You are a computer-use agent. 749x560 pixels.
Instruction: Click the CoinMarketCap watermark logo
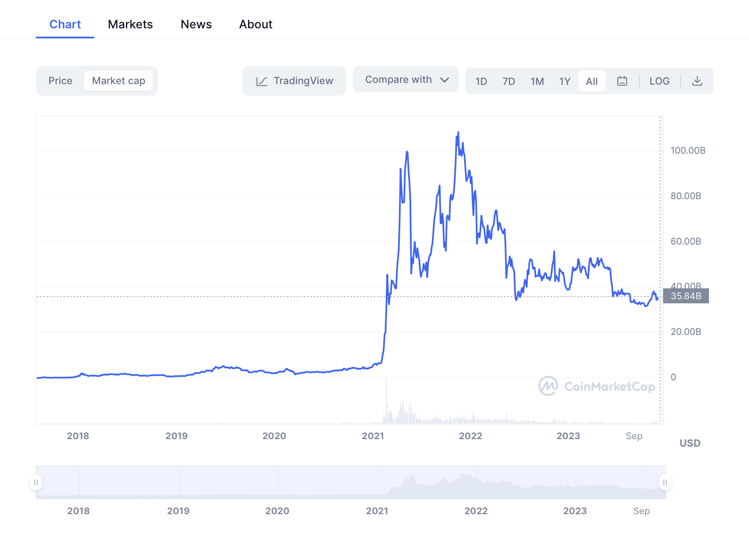pyautogui.click(x=548, y=386)
